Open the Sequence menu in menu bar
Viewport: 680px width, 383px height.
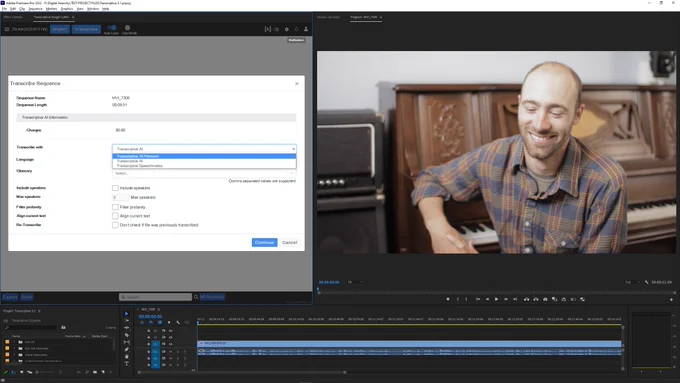(x=35, y=9)
